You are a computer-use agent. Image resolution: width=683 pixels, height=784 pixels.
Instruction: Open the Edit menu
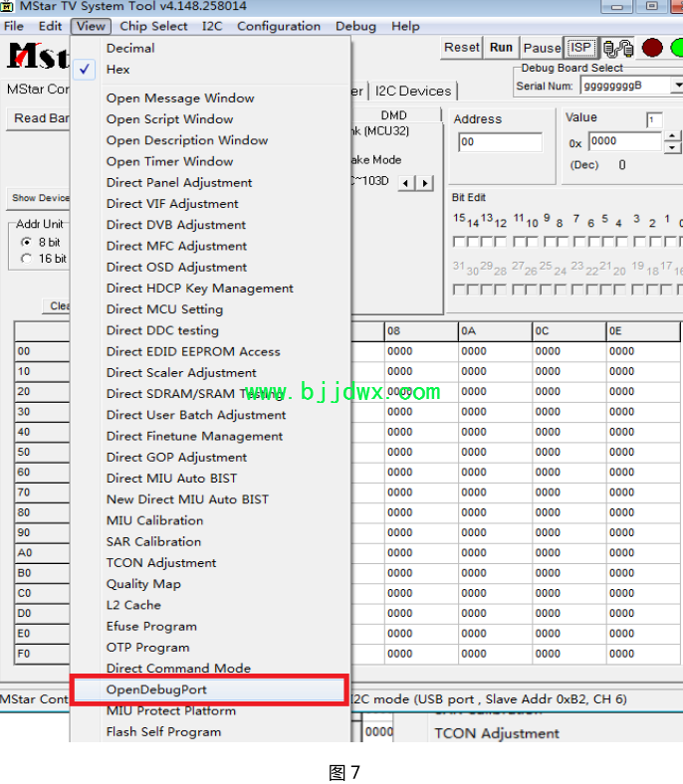pyautogui.click(x=50, y=26)
